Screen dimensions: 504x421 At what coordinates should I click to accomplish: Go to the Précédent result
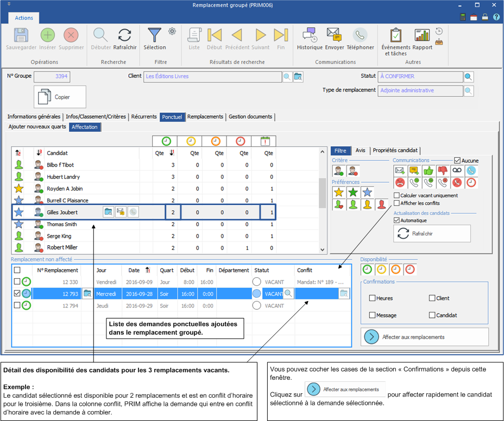(x=237, y=35)
